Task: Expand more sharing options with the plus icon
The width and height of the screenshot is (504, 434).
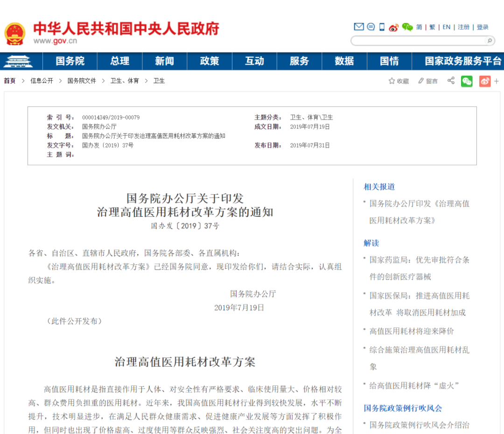Action: coord(497,80)
